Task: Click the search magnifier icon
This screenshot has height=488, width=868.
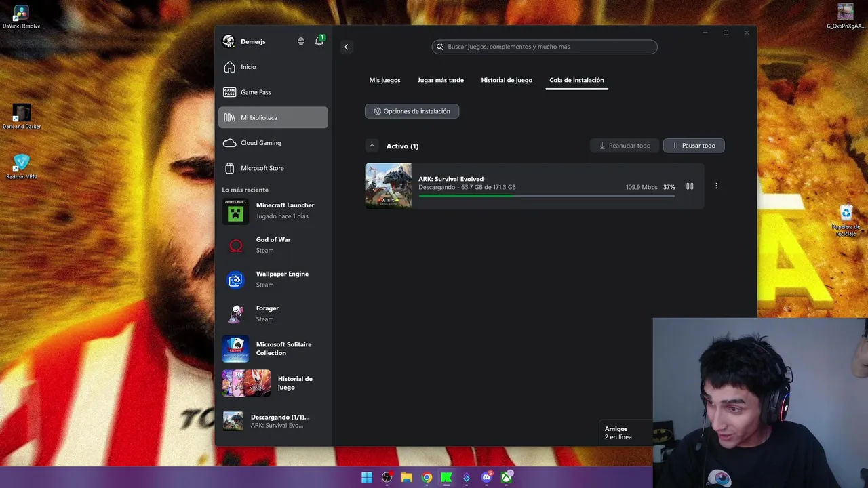Action: (x=440, y=47)
